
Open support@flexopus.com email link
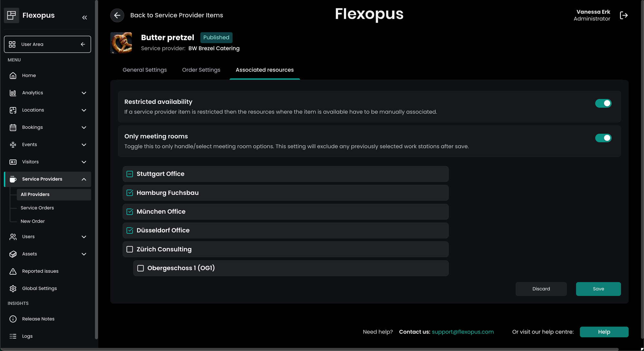[463, 332]
